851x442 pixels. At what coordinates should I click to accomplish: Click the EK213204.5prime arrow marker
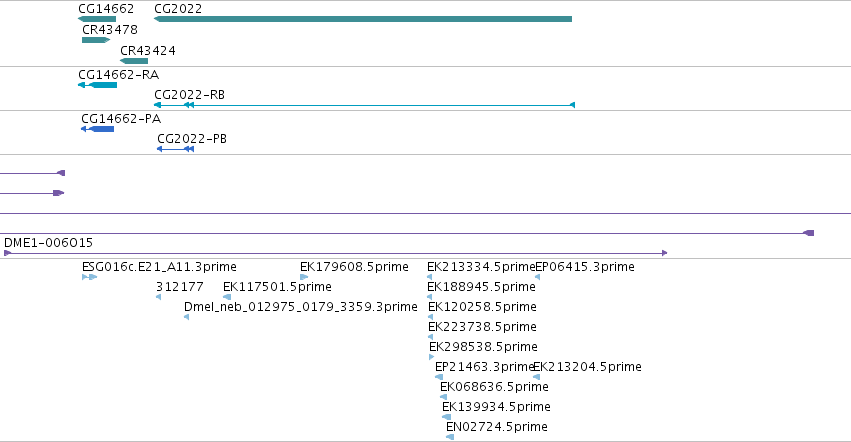[536, 377]
